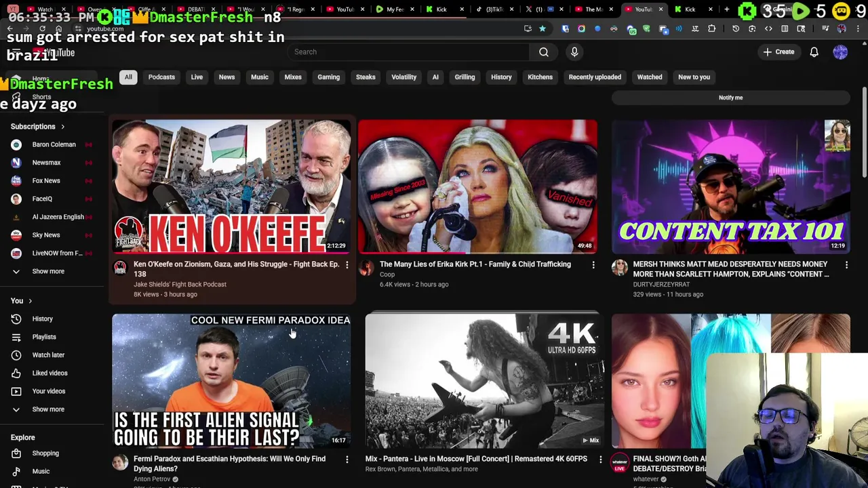868x488 pixels.
Task: Select the Podcasts filter chip
Action: click(161, 77)
